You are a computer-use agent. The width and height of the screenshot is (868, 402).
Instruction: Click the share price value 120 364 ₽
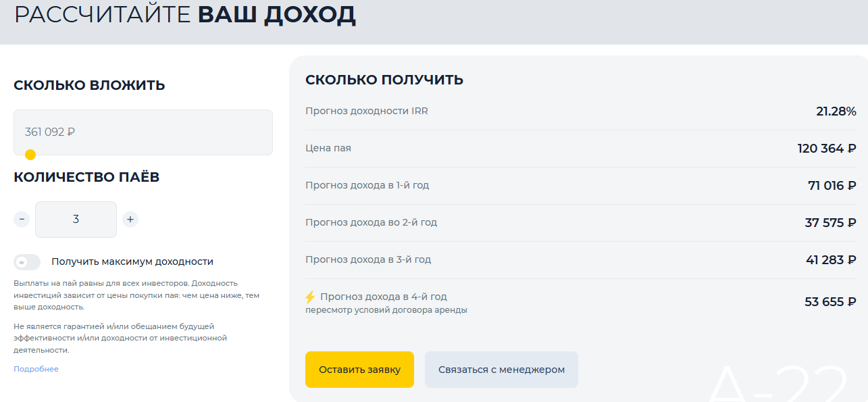[x=826, y=149]
